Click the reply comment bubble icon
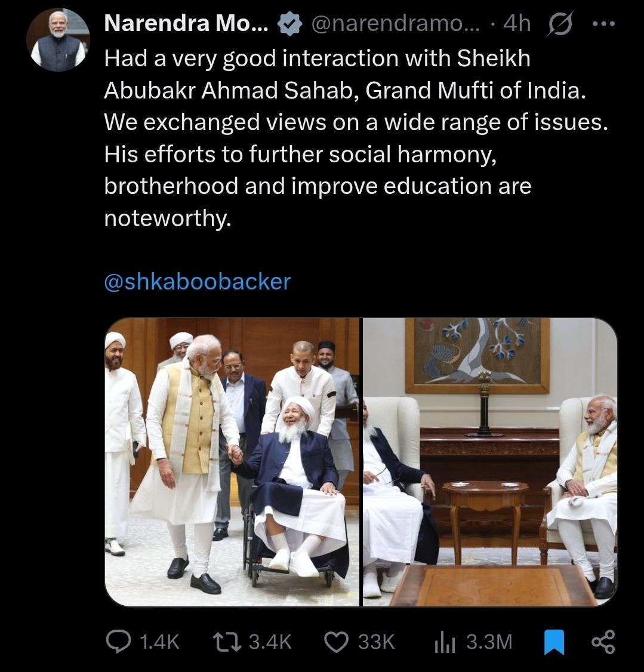 (118, 642)
